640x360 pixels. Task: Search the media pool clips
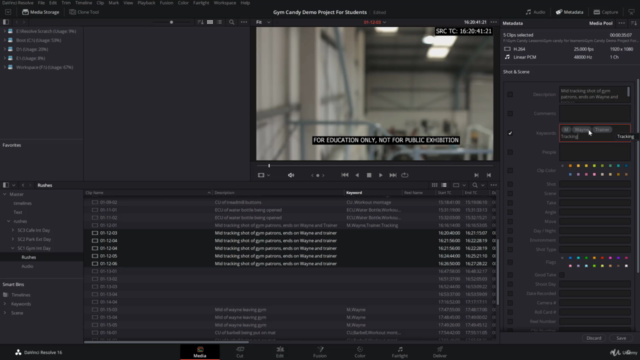(475, 185)
